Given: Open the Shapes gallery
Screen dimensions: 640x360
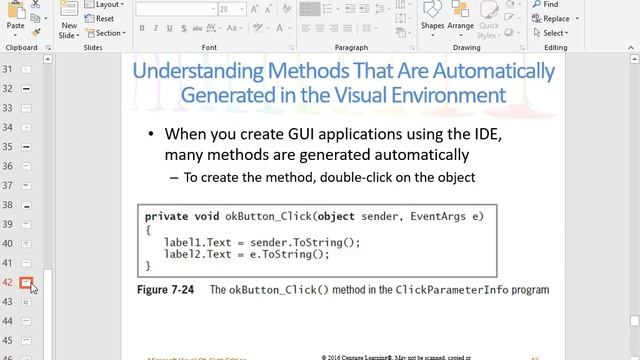Looking at the screenshot, I should (432, 19).
